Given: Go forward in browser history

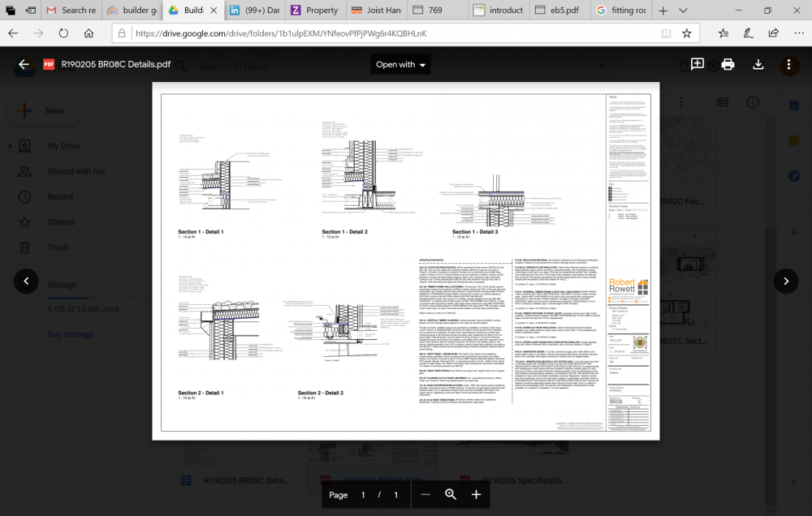Looking at the screenshot, I should (38, 33).
